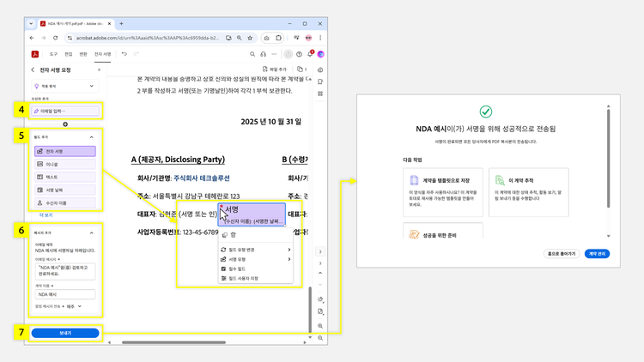The image size is (644, 362).
Task: Click the duplicate field icon in popup
Action: click(x=224, y=235)
